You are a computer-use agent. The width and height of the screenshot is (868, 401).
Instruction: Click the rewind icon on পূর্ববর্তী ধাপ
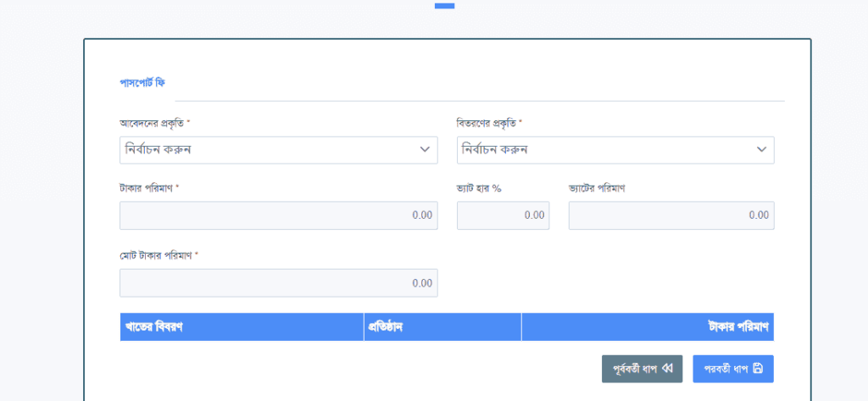pyautogui.click(x=668, y=369)
